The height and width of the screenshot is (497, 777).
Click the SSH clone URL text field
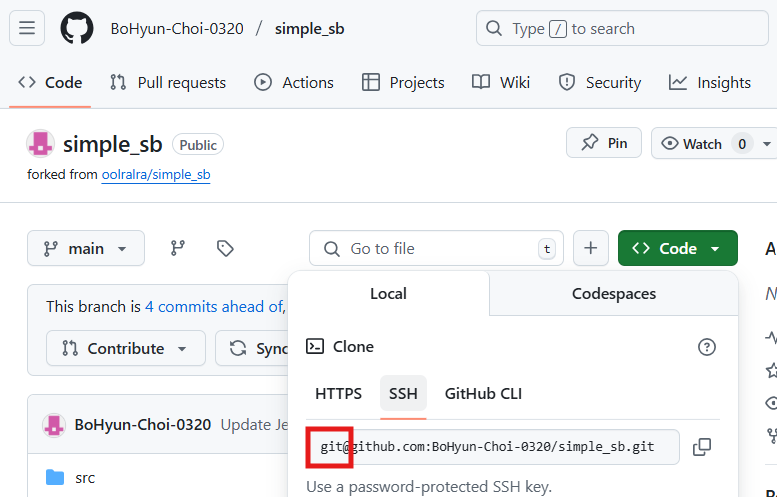click(x=493, y=447)
